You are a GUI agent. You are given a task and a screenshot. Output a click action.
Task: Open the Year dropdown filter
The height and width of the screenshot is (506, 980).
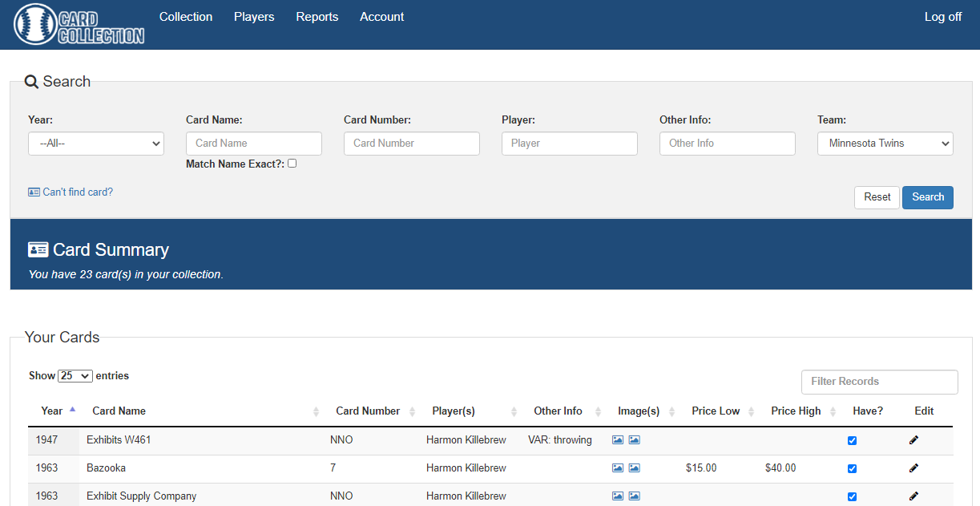click(96, 144)
